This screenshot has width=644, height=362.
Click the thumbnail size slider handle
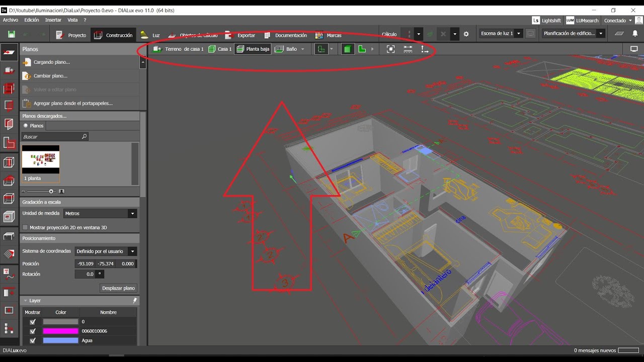(51, 192)
